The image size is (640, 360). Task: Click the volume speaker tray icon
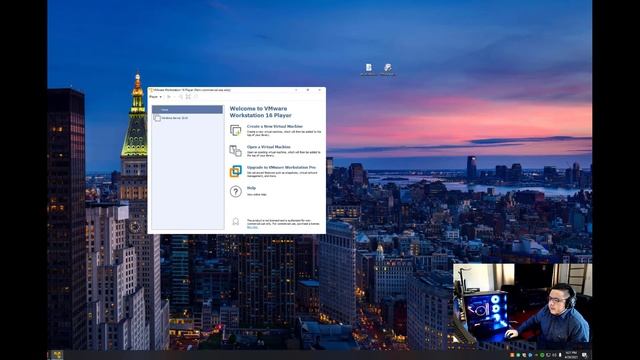point(555,355)
